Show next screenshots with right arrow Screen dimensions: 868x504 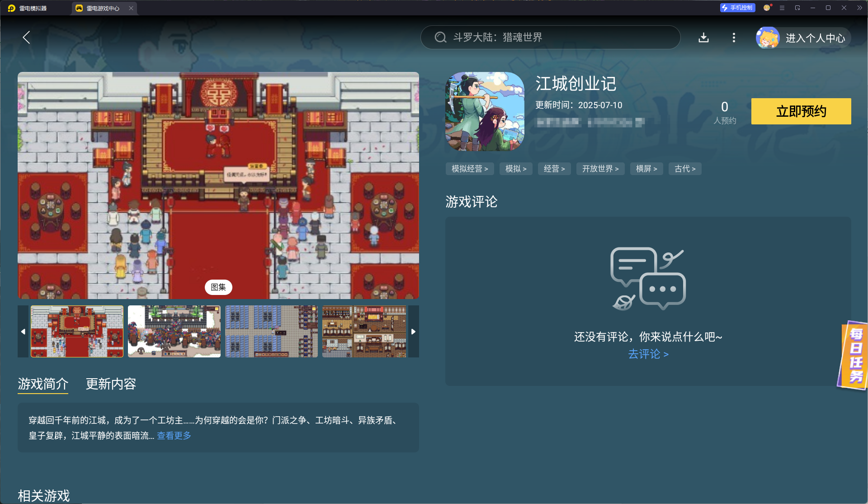[x=413, y=332]
